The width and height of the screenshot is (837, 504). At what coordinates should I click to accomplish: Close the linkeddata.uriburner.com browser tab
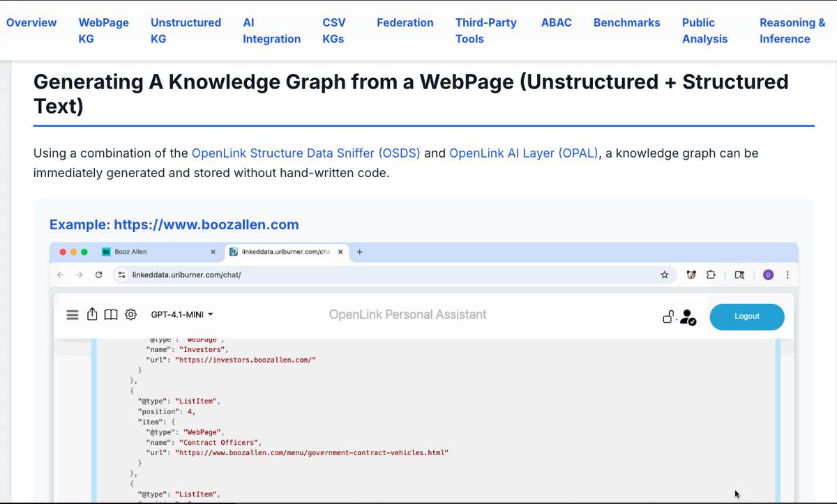tap(339, 252)
